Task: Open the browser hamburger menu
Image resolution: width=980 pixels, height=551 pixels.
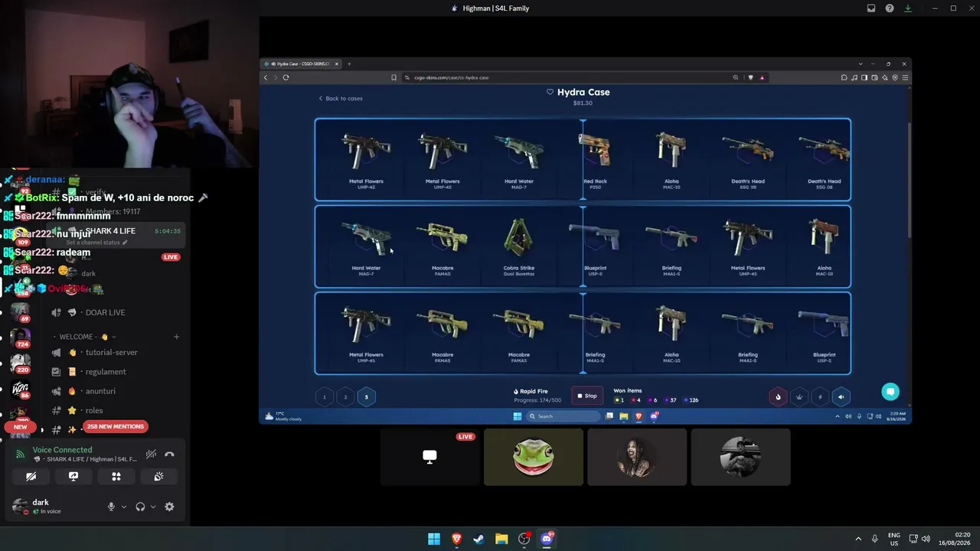Action: [905, 77]
